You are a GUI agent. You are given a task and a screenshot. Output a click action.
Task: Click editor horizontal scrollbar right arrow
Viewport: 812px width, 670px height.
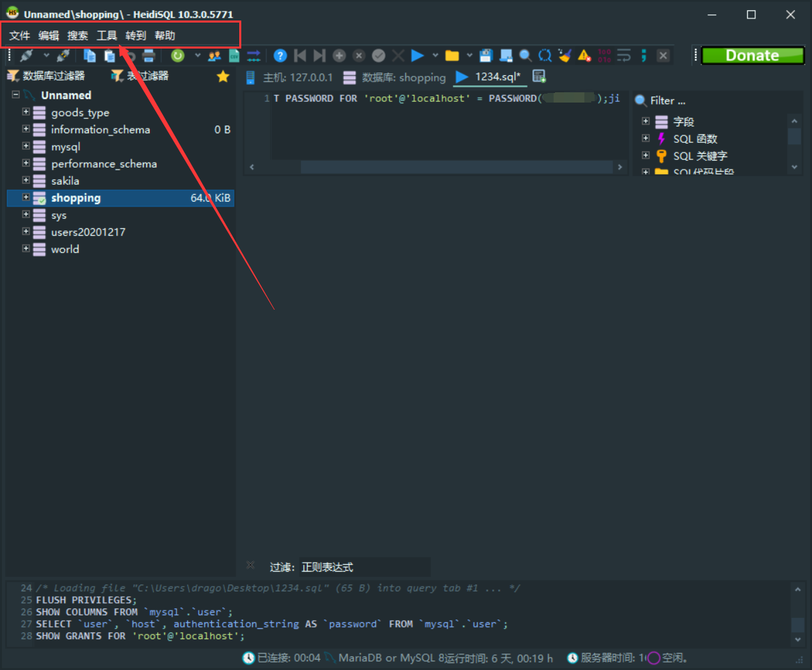(620, 167)
